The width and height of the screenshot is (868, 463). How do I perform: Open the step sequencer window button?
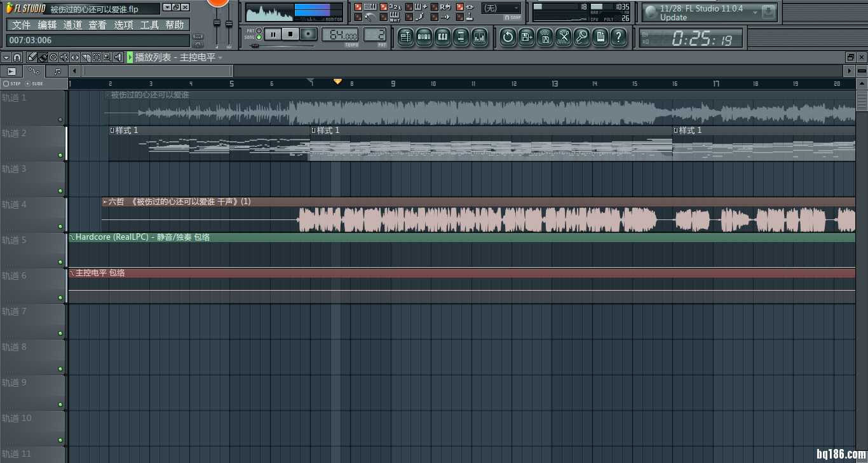point(424,37)
